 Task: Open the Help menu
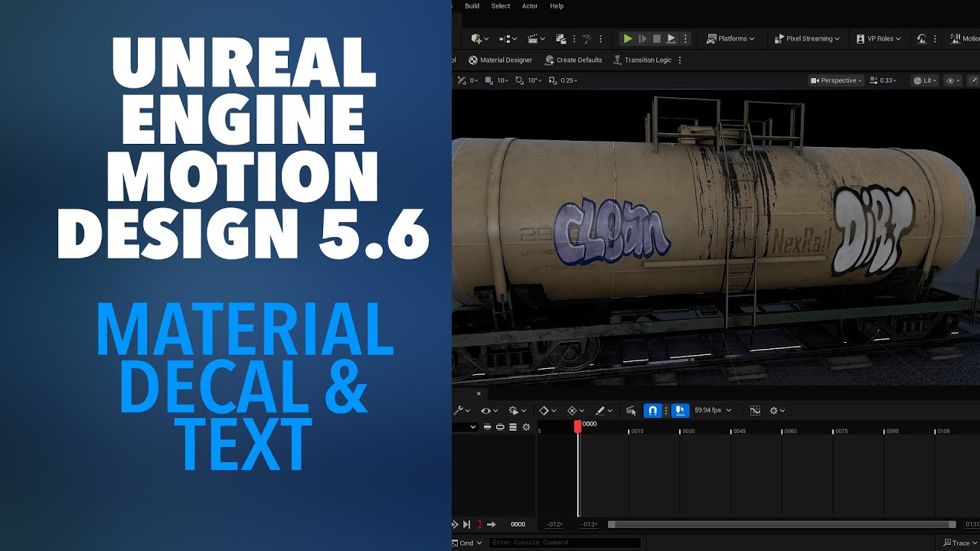tap(557, 6)
